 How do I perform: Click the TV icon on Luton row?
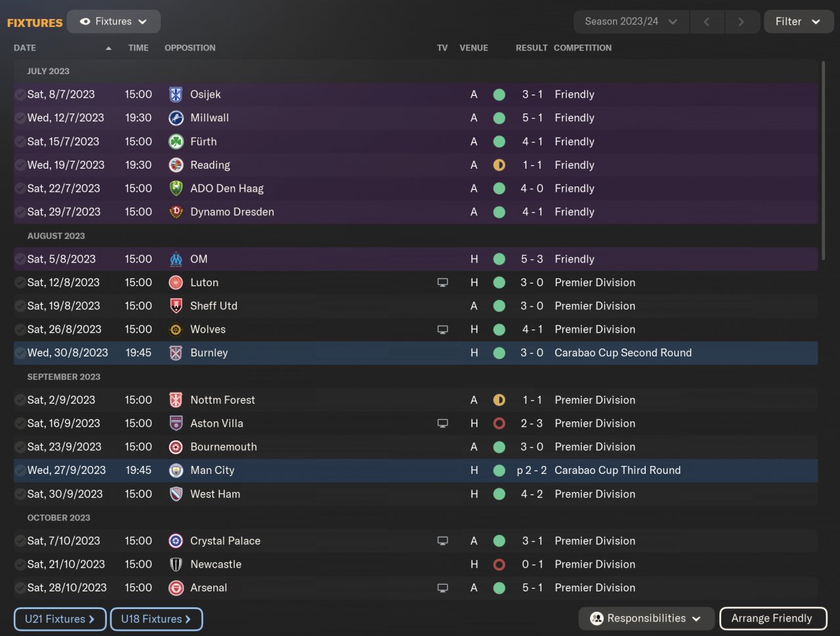tap(443, 283)
